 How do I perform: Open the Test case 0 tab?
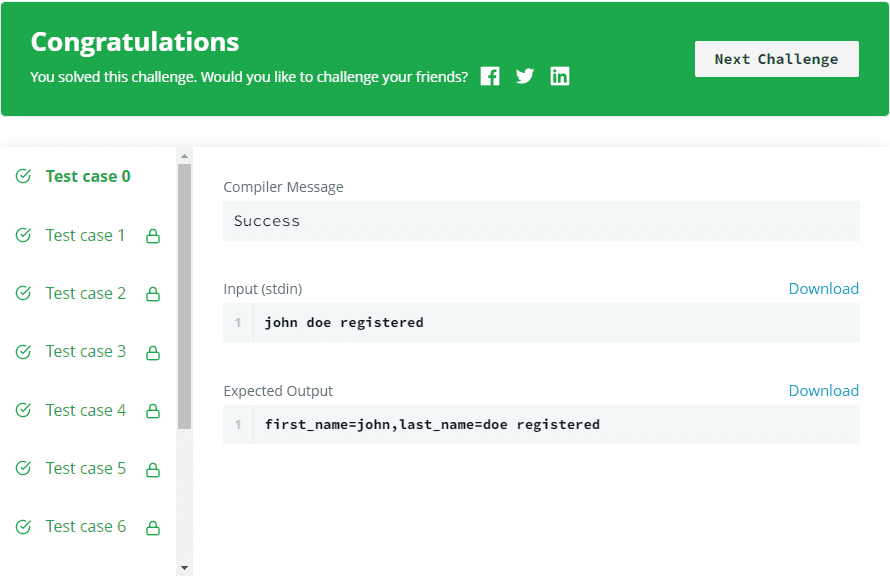(88, 177)
